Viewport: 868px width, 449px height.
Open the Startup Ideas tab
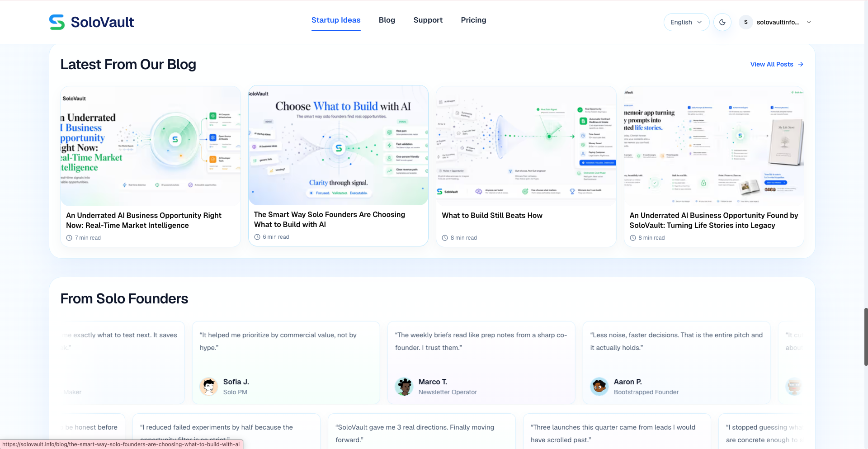pos(336,20)
